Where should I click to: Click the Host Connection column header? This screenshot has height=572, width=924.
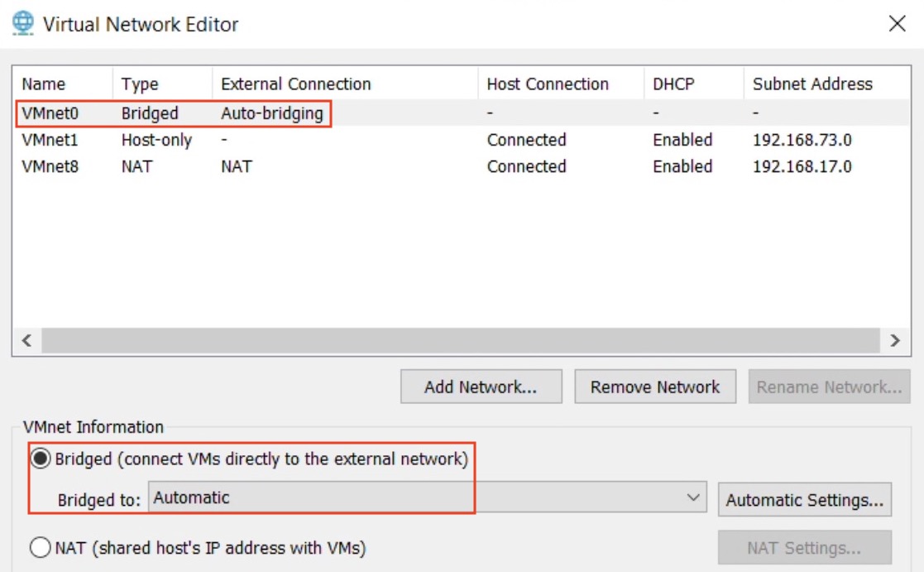[x=547, y=84]
